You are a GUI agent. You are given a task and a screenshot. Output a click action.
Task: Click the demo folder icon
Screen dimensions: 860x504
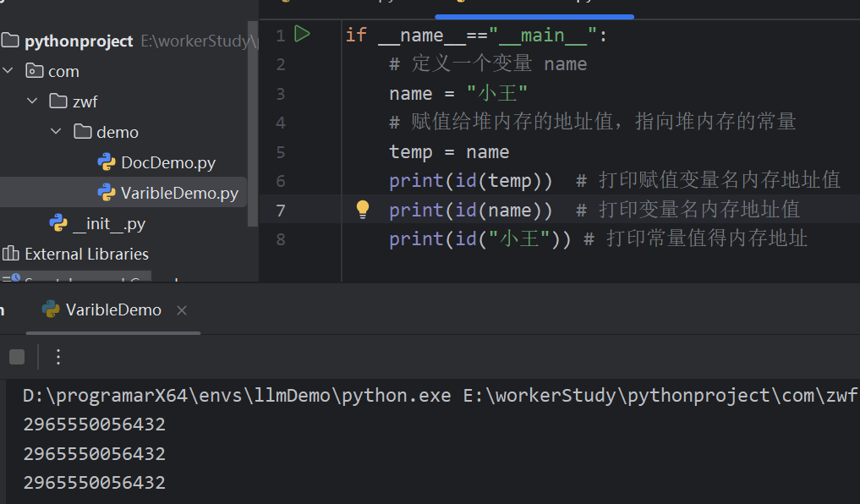[x=82, y=132]
